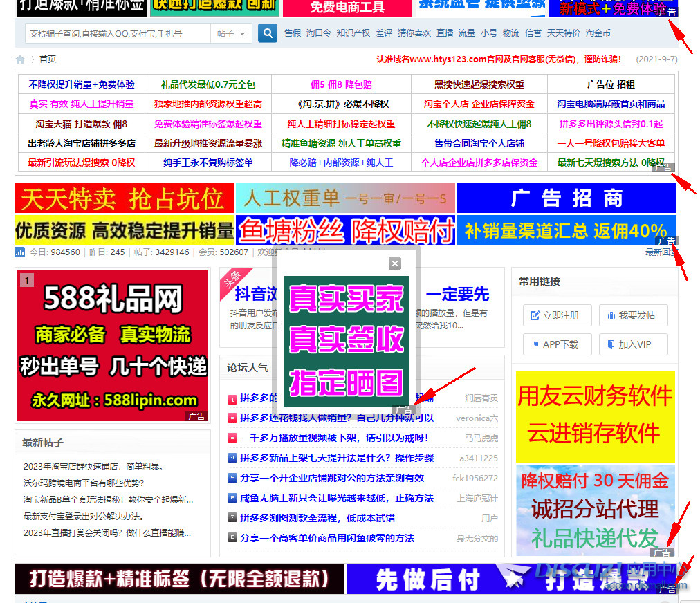Open the 流量 hot search link

pos(466,33)
